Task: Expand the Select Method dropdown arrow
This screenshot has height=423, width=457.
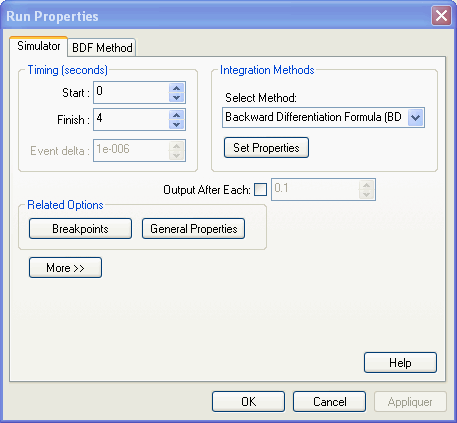Action: tap(415, 117)
